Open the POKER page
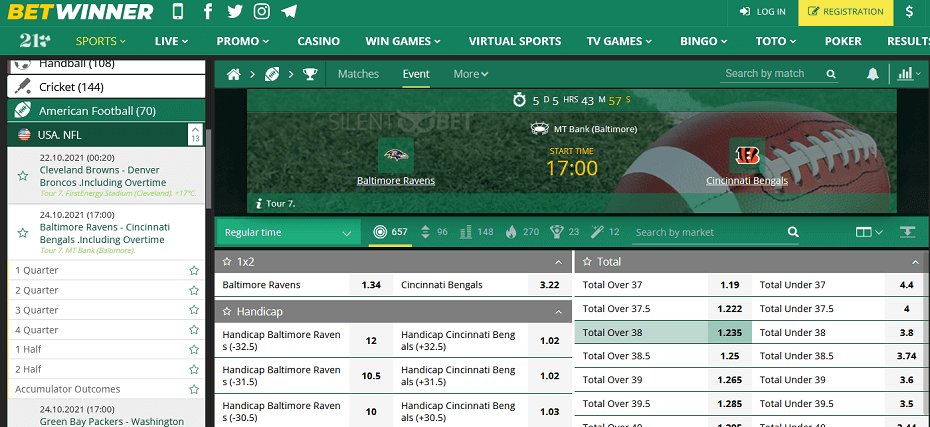The image size is (930, 427). tap(843, 41)
